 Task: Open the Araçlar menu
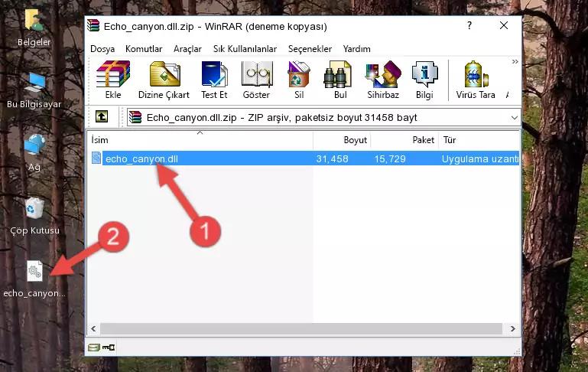click(187, 49)
